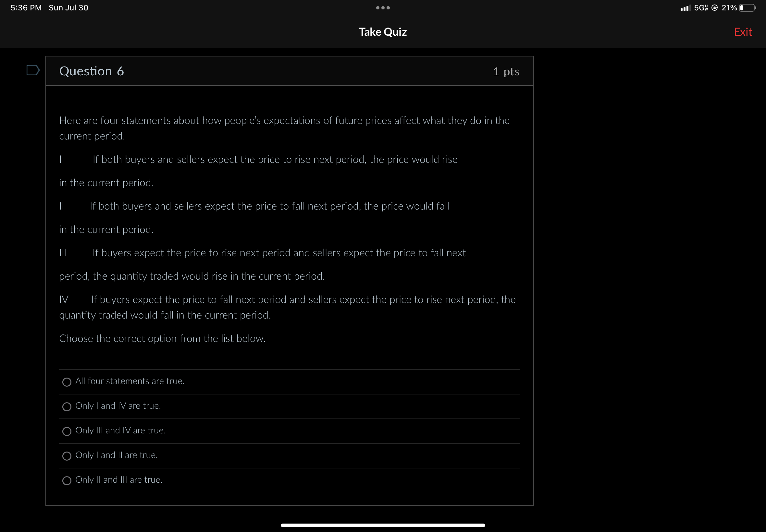
Task: Tap the orientation lock status icon
Action: coord(715,8)
